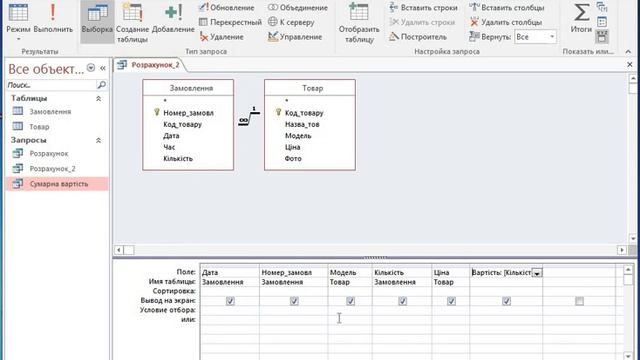Select the relationship line between tables
640x360 pixels.
(x=249, y=116)
